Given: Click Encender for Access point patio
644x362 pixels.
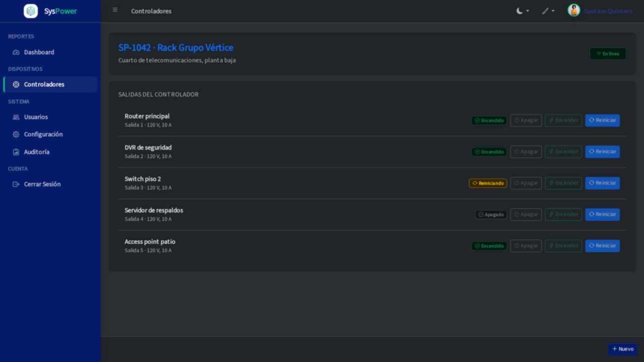Looking at the screenshot, I should tap(563, 246).
